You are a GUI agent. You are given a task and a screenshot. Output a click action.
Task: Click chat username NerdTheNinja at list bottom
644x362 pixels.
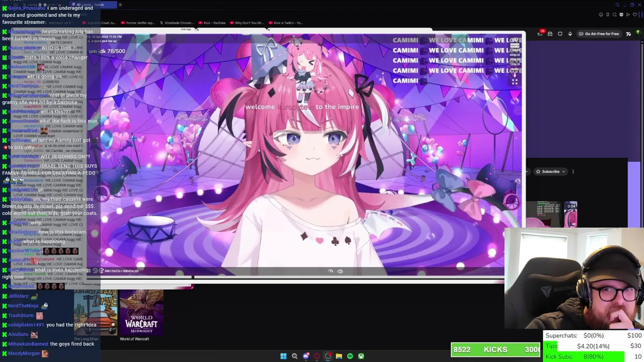tap(23, 306)
